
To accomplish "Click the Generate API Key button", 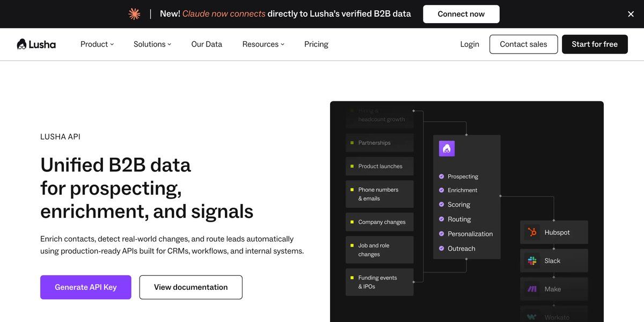I will 86,287.
